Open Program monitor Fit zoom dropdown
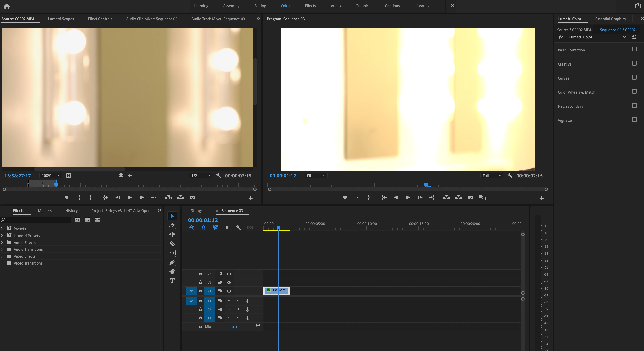The width and height of the screenshot is (644, 351). tap(316, 176)
